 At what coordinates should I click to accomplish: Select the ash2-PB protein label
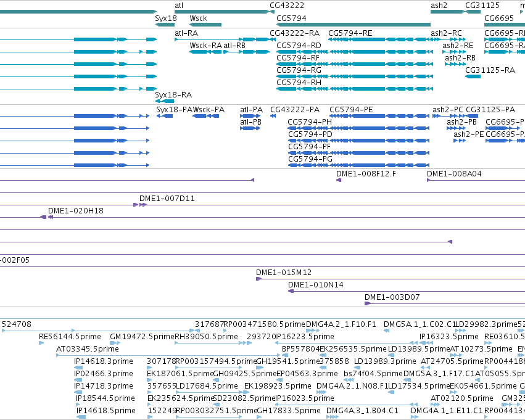[x=461, y=122]
